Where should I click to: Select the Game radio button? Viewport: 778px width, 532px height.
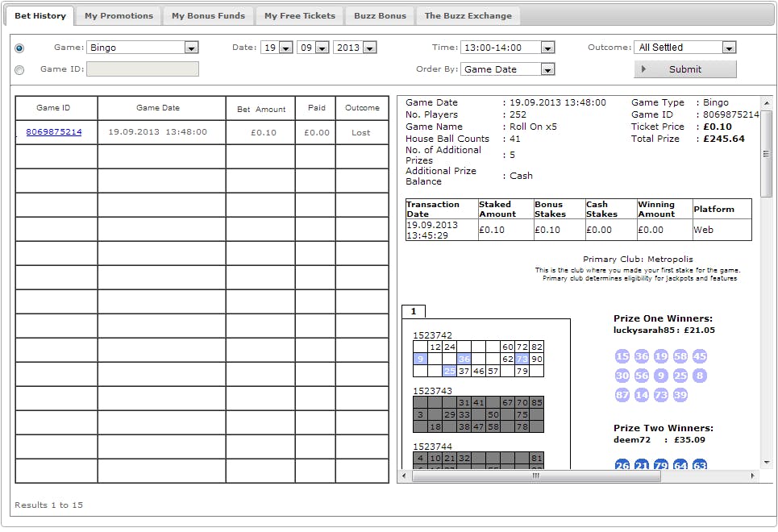[19, 48]
